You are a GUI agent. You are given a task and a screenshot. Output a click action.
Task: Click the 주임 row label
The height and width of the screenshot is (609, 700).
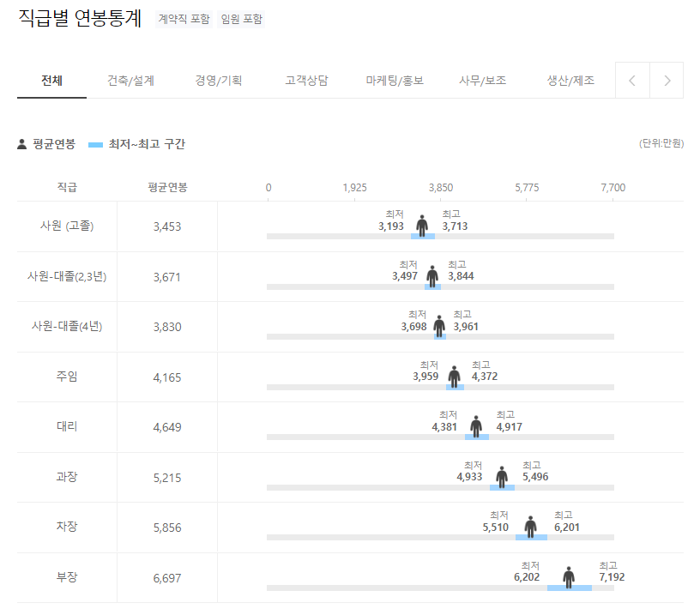pos(67,377)
